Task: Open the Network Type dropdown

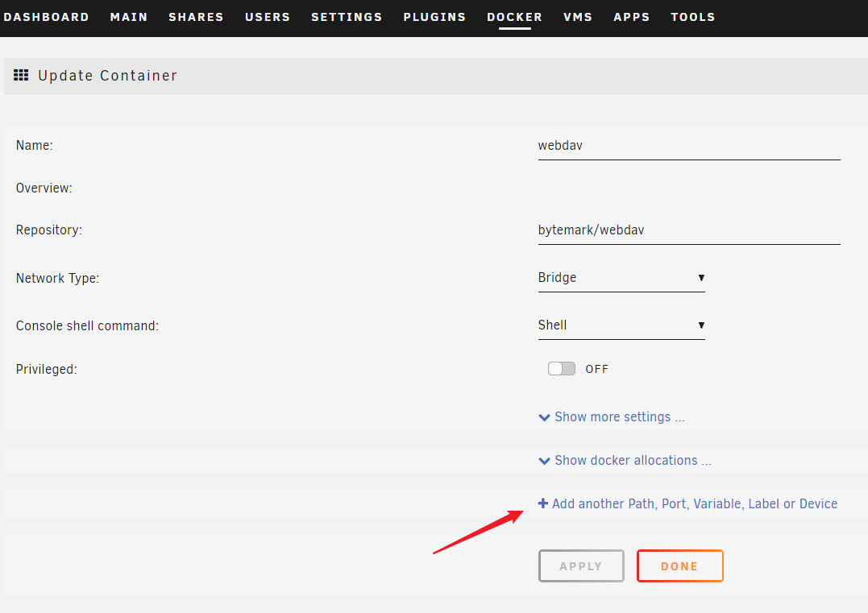Action: 621,278
